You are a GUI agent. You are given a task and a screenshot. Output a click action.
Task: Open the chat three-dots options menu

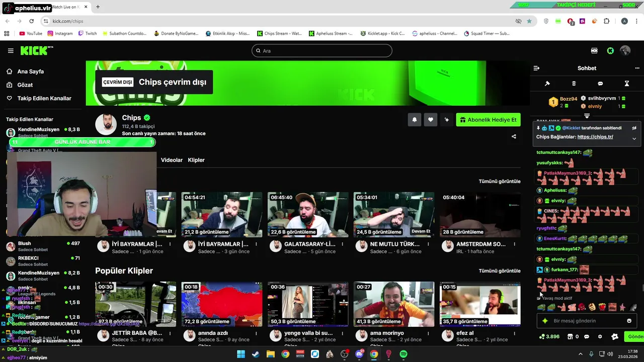click(x=637, y=68)
